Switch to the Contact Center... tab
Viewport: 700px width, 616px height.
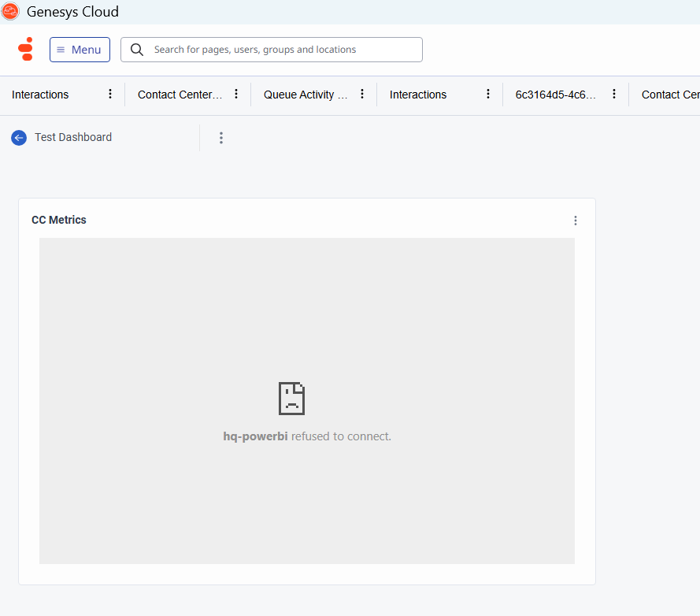[180, 95]
